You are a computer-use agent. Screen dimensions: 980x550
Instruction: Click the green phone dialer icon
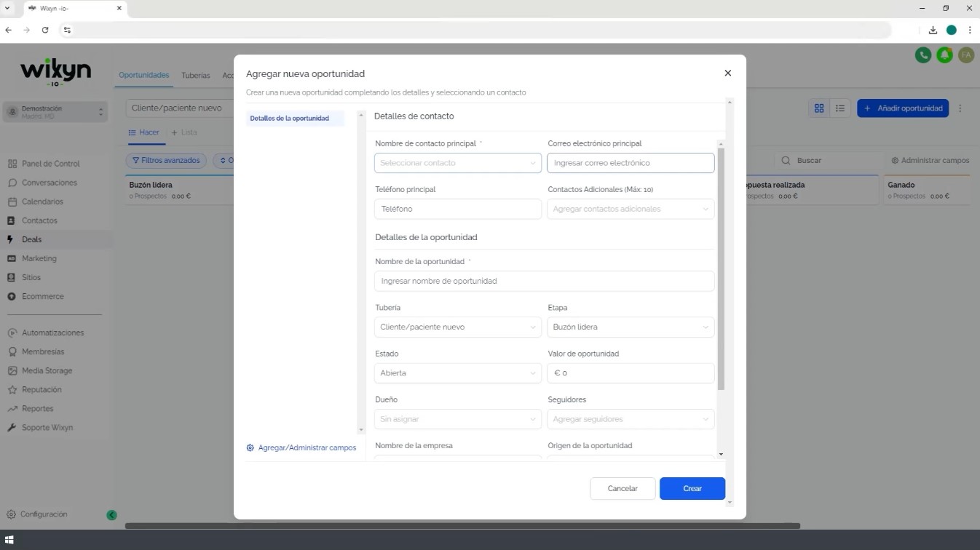click(923, 55)
